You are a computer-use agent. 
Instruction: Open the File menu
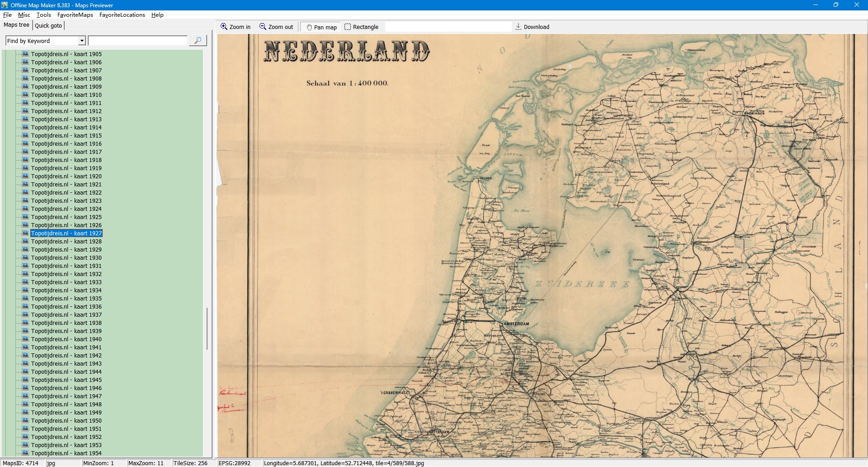pyautogui.click(x=7, y=15)
